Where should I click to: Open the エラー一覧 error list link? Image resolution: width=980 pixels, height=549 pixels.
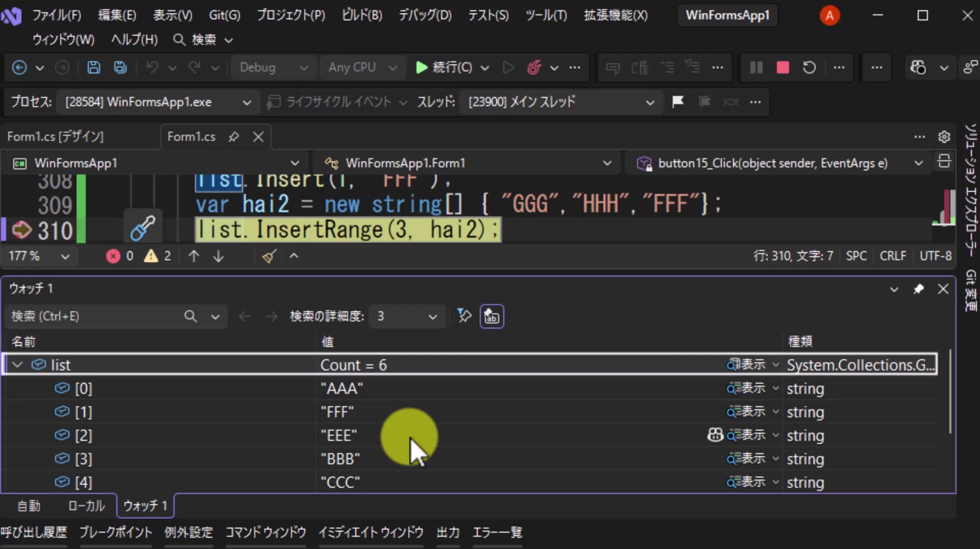point(497,533)
